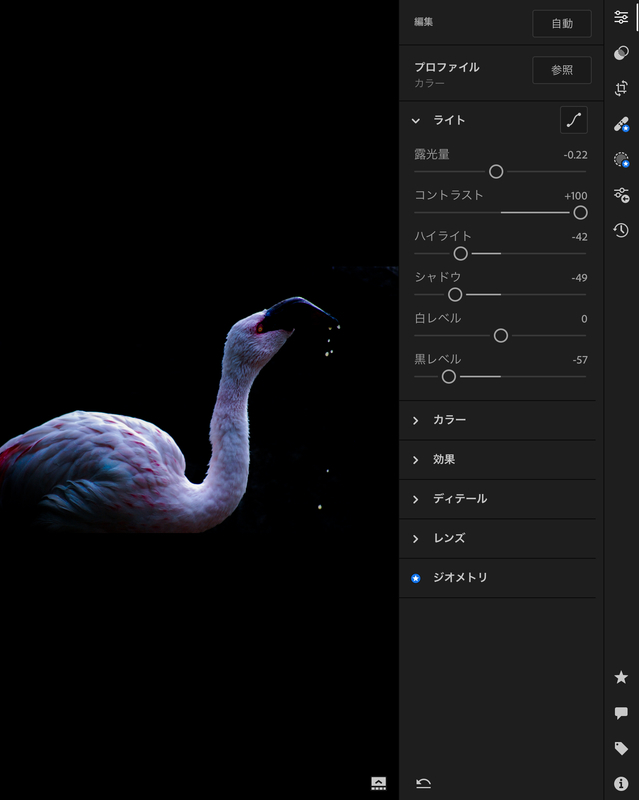
Task: Open the star Rating panel icon
Action: (x=621, y=677)
